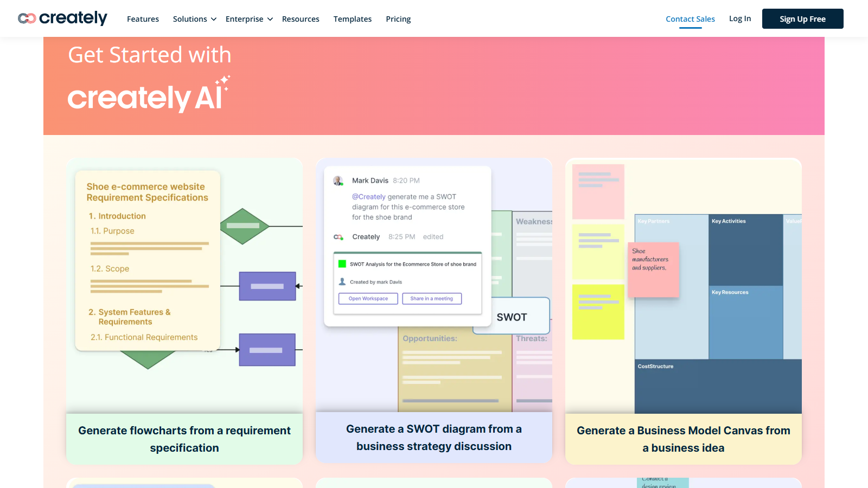
Task: Open the Pricing page
Action: [398, 19]
